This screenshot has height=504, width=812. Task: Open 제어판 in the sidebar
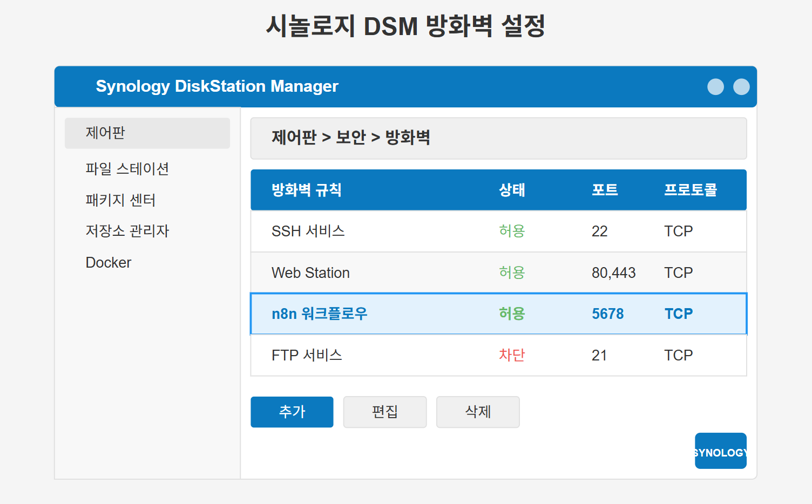click(x=147, y=133)
